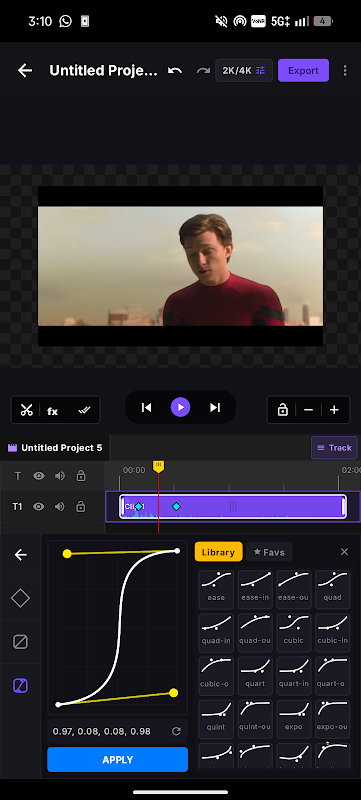Choose the quad-ou curve preset
Screen dimensions: 361x800
click(255, 633)
